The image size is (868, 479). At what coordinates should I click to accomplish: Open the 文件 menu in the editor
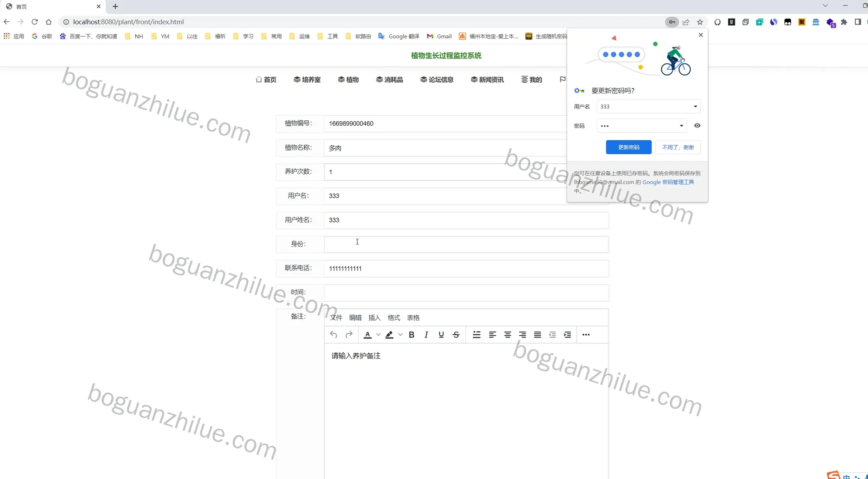pos(336,318)
